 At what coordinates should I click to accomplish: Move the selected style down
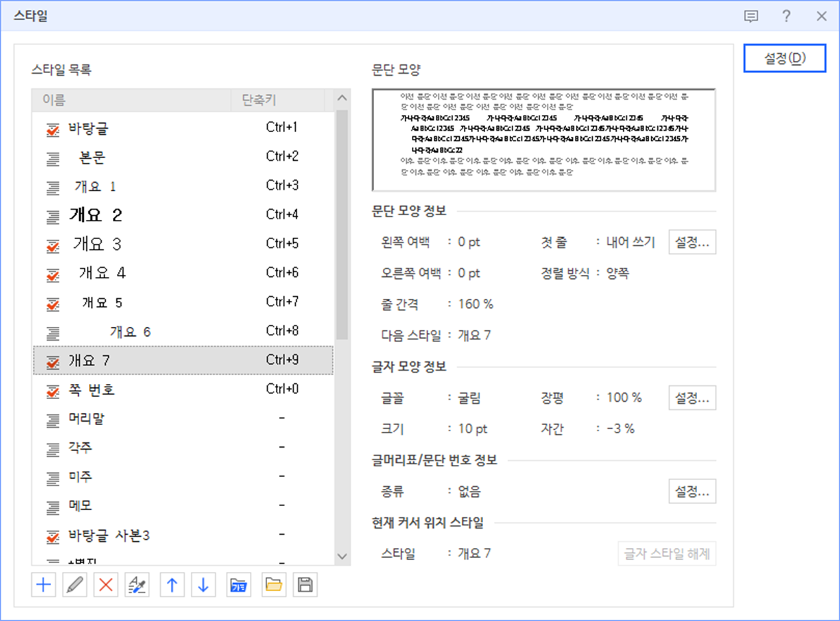[x=204, y=584]
